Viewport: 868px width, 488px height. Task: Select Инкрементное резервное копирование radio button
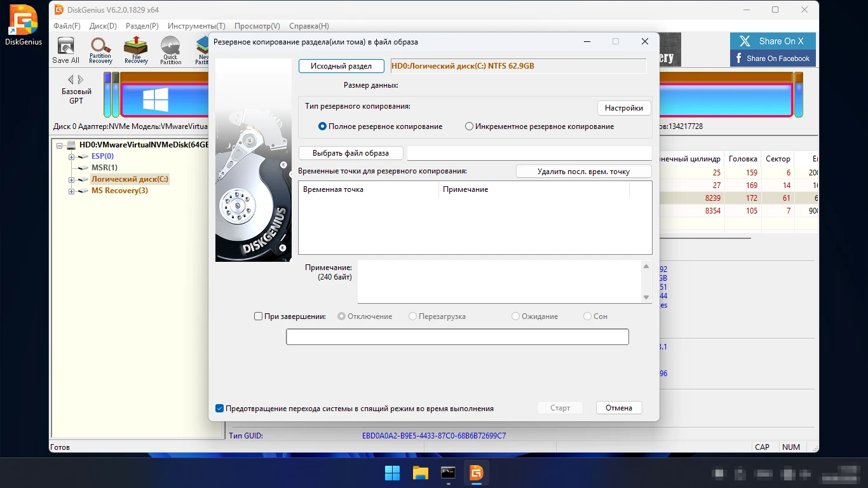[470, 126]
